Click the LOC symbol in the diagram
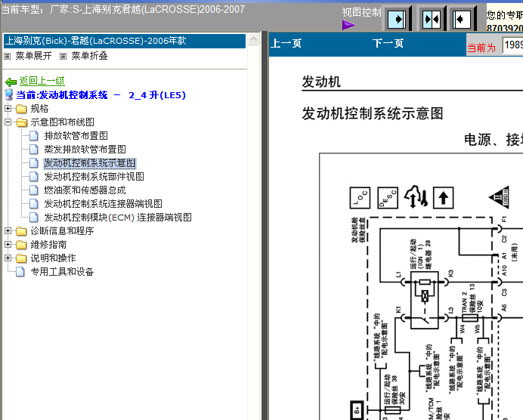The image size is (523, 420). (x=360, y=198)
